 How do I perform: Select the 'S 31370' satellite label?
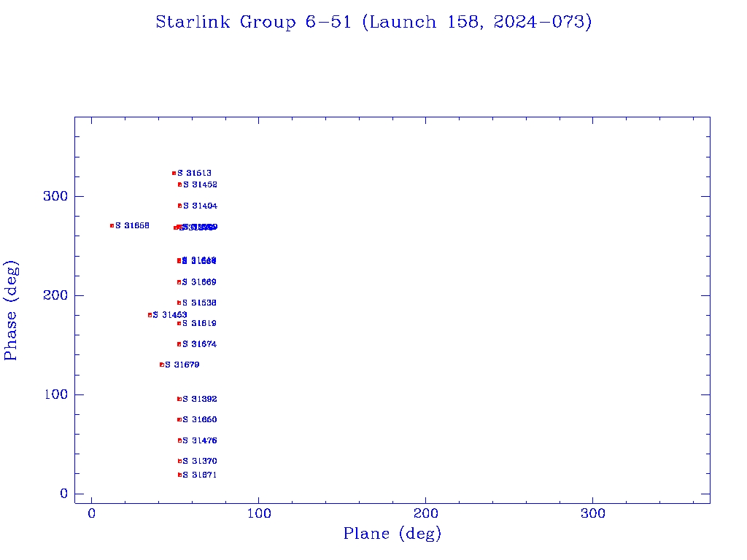pyautogui.click(x=200, y=461)
